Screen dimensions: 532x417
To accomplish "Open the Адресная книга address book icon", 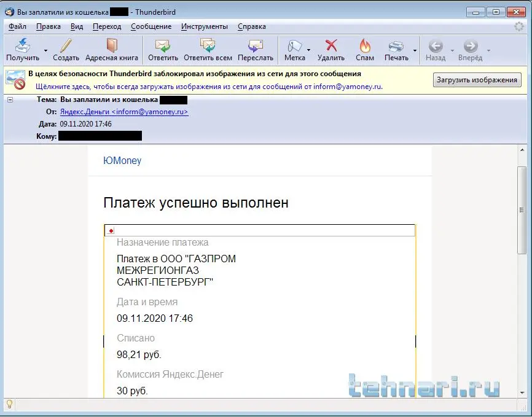I will (x=112, y=45).
